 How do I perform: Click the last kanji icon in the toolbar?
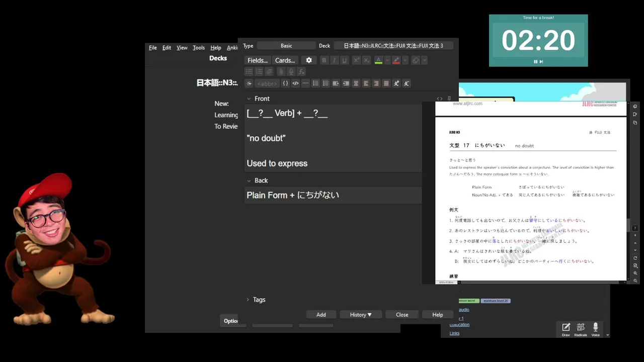[x=407, y=83]
